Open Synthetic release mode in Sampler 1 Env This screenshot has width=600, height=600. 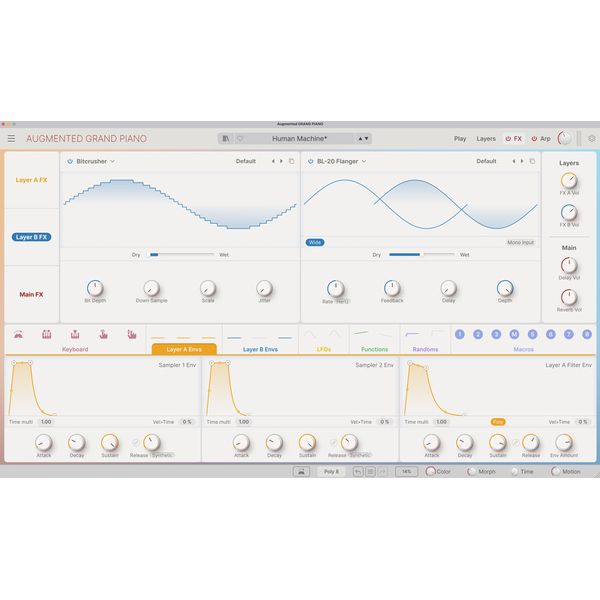click(162, 455)
